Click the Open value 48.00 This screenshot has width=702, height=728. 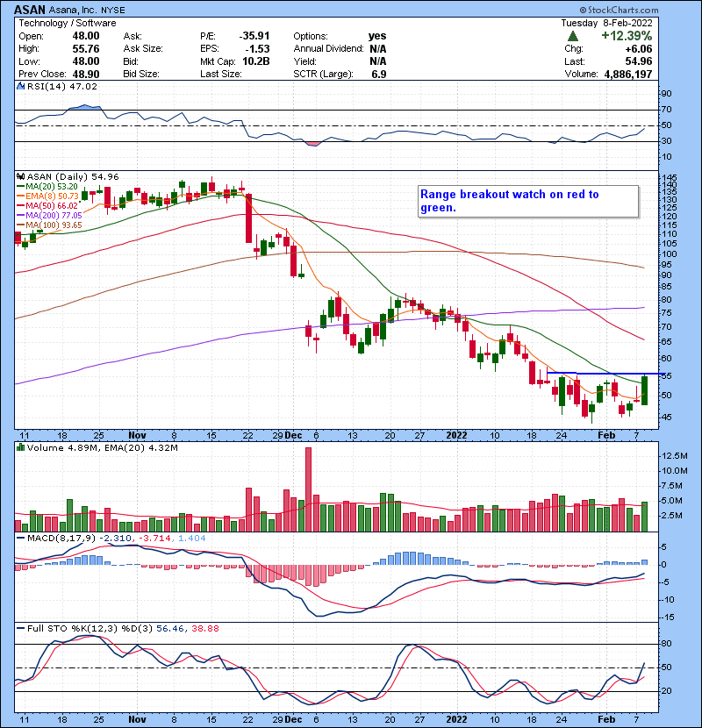(86, 36)
